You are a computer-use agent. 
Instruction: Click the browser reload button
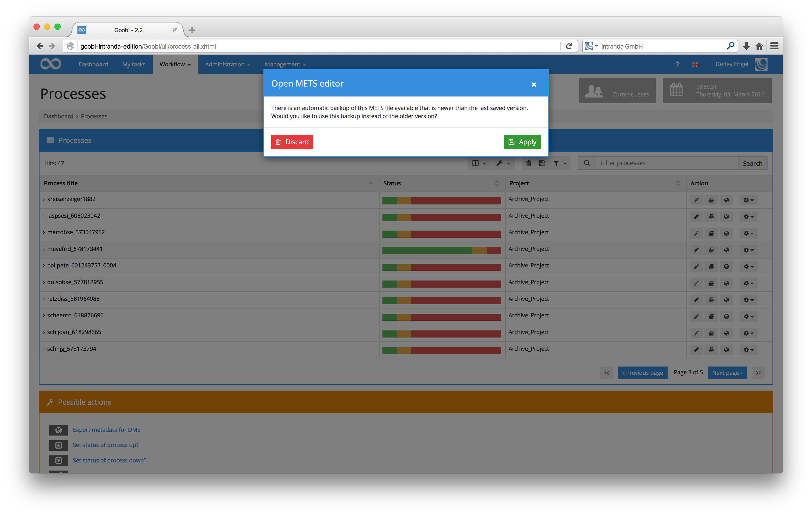click(568, 46)
